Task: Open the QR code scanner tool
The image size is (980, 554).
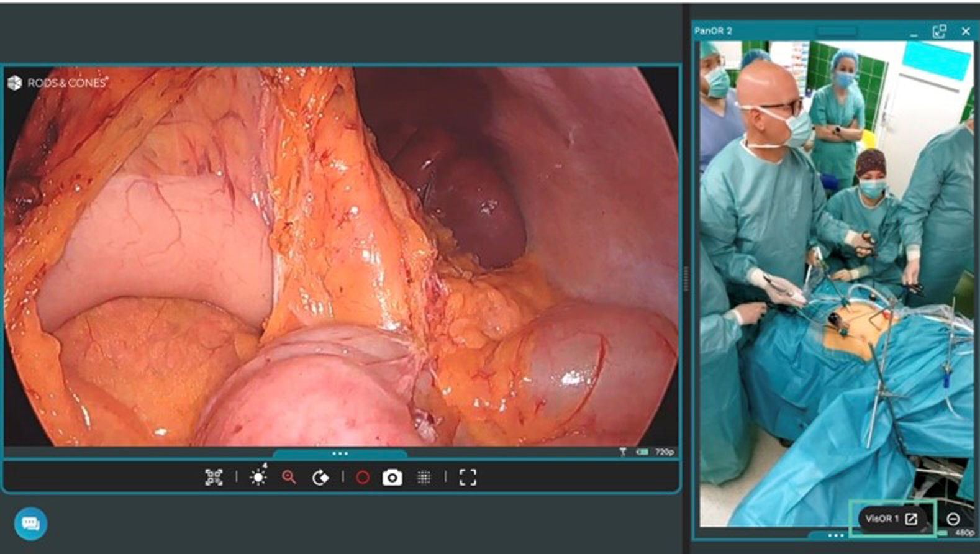Action: (214, 477)
